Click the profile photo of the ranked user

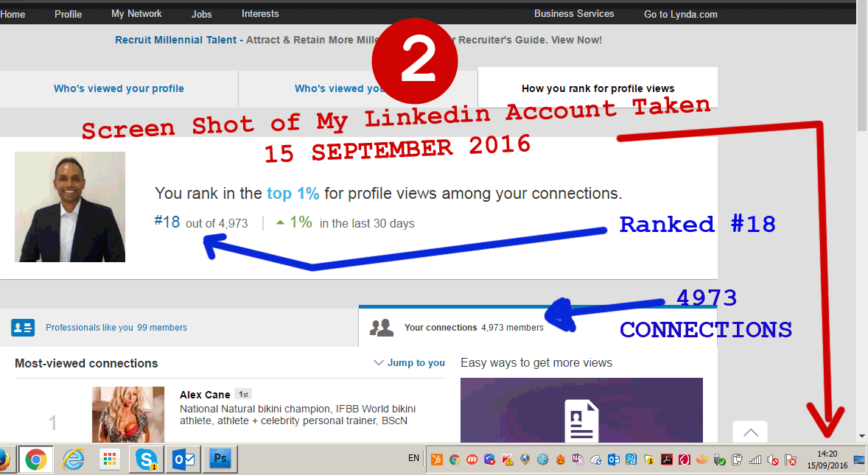(x=70, y=207)
